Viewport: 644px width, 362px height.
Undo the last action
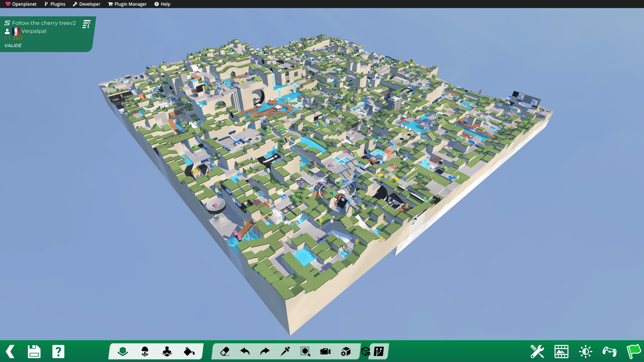[245, 352]
